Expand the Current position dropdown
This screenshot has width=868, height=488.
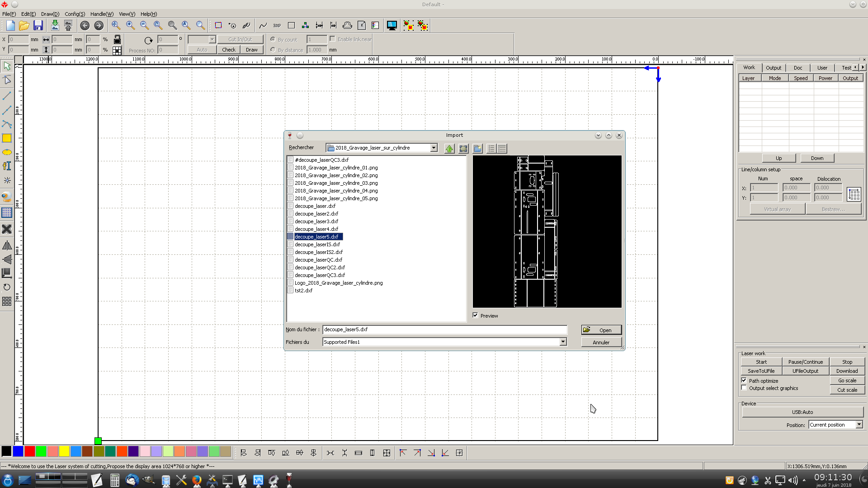[x=859, y=425]
